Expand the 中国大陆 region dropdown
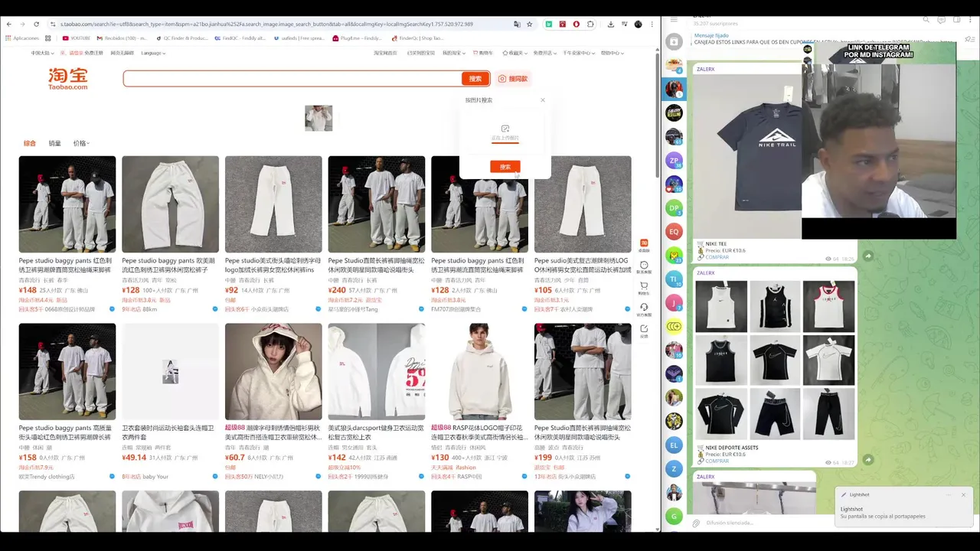 pos(41,53)
